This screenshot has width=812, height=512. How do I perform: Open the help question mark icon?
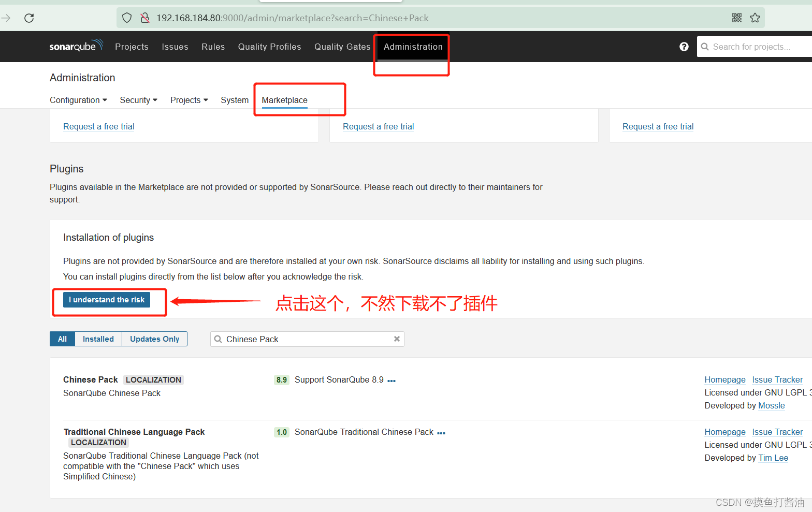tap(684, 47)
